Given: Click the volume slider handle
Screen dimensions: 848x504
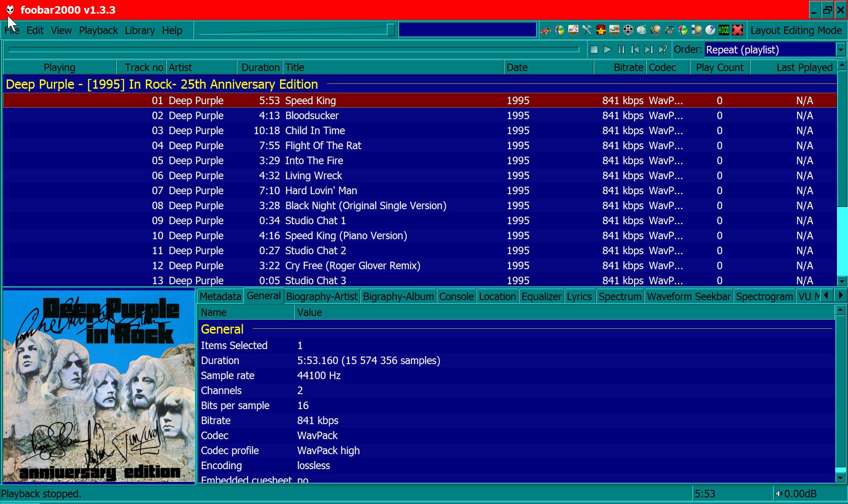Looking at the screenshot, I should point(390,30).
